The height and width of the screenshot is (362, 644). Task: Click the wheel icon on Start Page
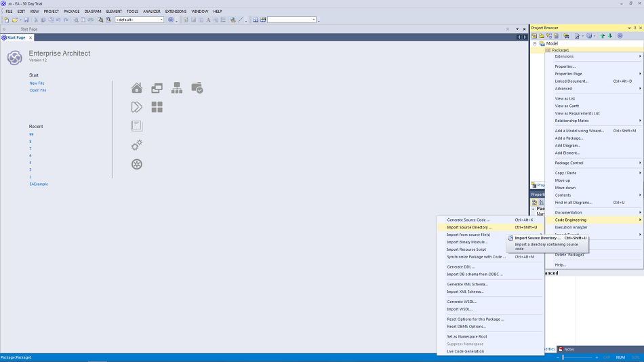pos(137,164)
